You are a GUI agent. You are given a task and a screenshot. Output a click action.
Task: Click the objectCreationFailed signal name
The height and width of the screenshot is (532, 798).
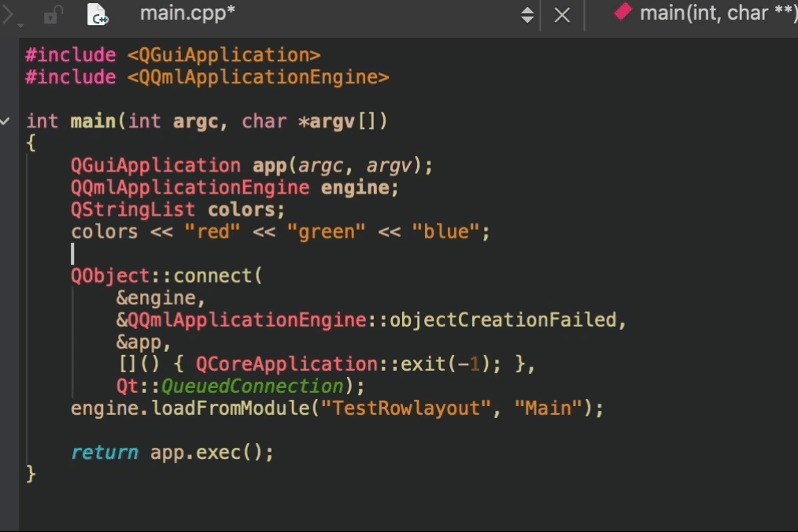503,320
